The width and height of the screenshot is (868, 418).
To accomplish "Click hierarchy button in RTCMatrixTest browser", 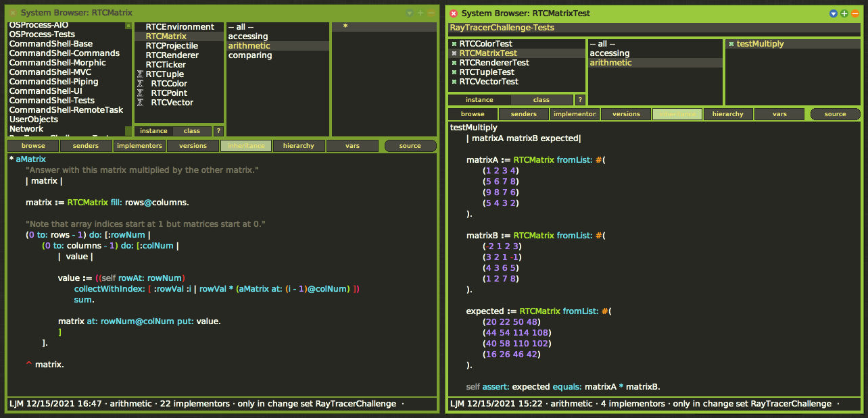I will [x=728, y=114].
